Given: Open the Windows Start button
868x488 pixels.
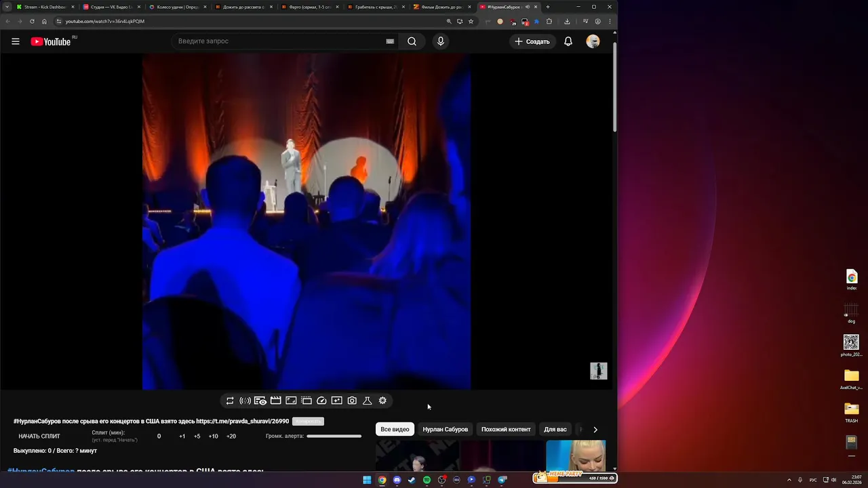Looking at the screenshot, I should click(367, 480).
